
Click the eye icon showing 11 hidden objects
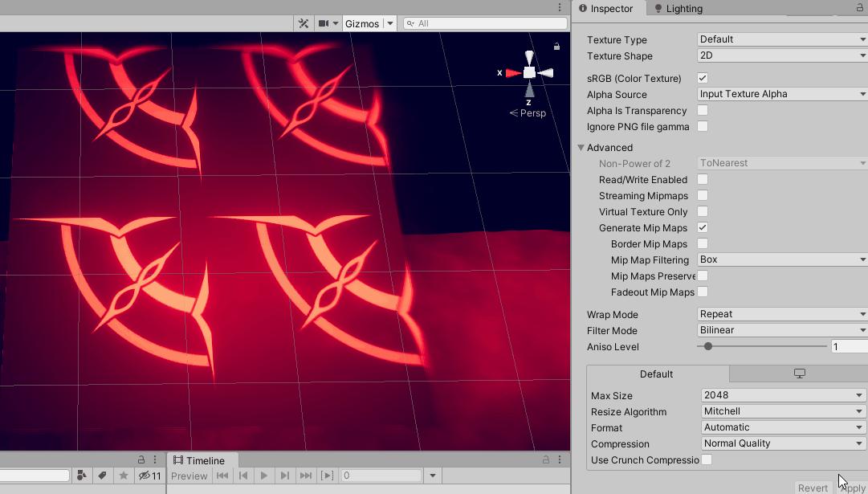coord(147,476)
